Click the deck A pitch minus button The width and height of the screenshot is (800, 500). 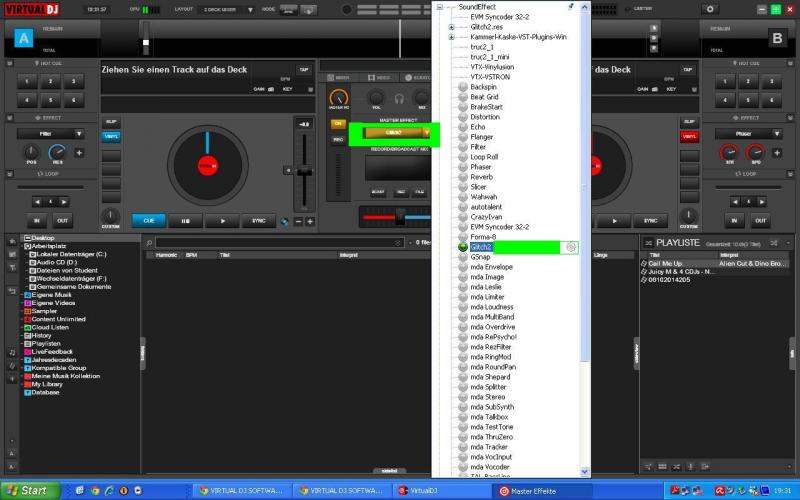tap(298, 221)
